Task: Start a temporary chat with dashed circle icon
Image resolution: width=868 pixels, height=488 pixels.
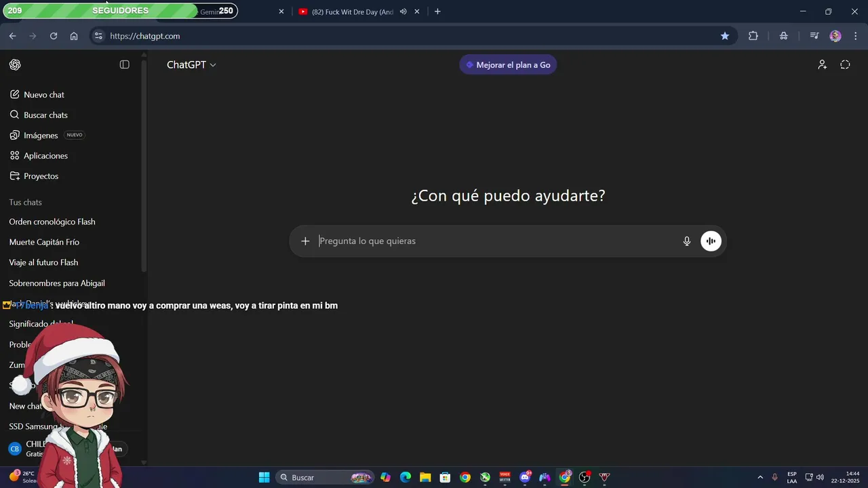Action: pyautogui.click(x=845, y=64)
